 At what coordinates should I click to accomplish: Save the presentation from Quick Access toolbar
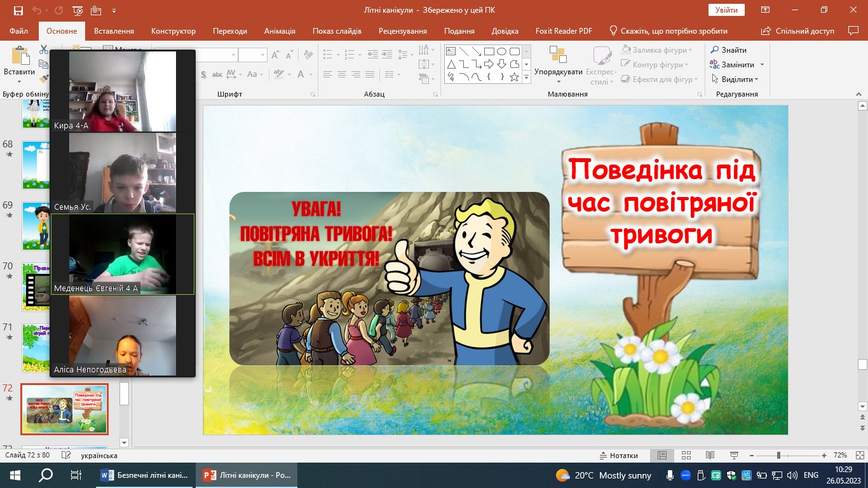18,11
